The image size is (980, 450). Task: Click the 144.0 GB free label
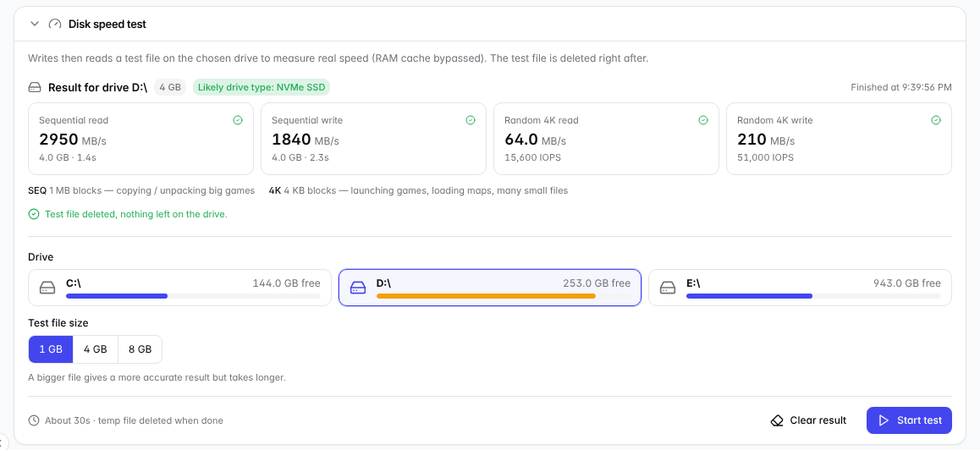point(286,283)
